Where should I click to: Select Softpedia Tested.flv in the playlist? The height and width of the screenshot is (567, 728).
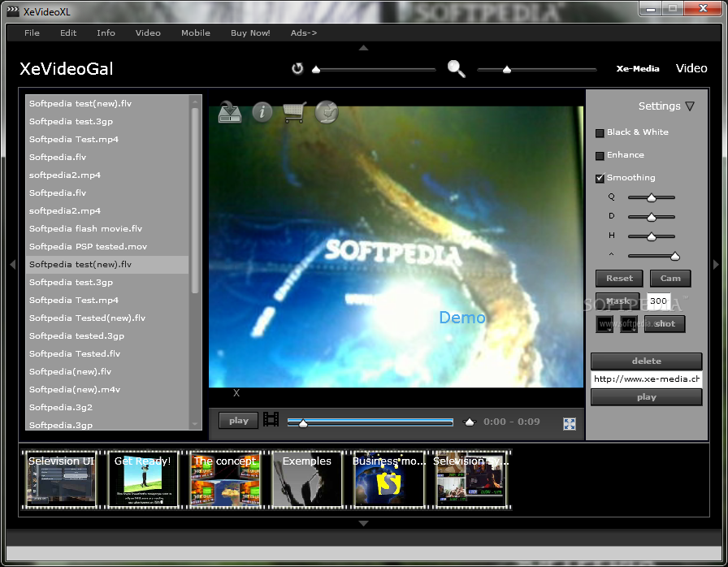(107, 353)
